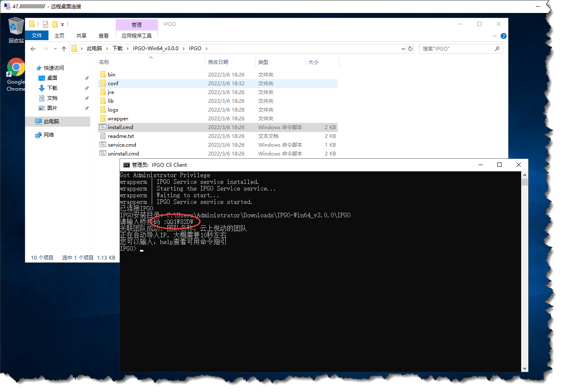This screenshot has width=563, height=392.
Task: Open Explorer help question mark icon
Action: tap(504, 36)
